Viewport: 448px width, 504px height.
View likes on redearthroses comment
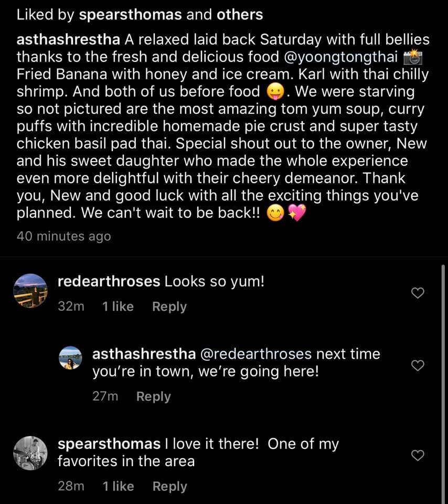pos(118,307)
